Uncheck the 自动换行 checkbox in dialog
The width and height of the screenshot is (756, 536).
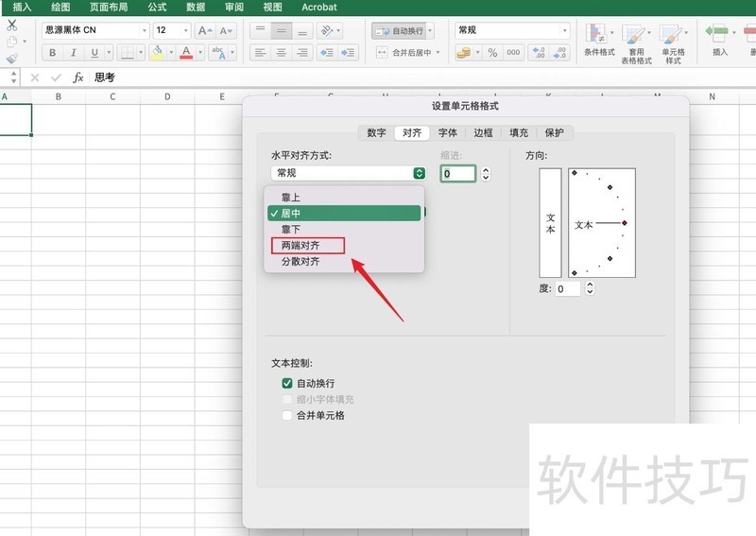pos(287,383)
